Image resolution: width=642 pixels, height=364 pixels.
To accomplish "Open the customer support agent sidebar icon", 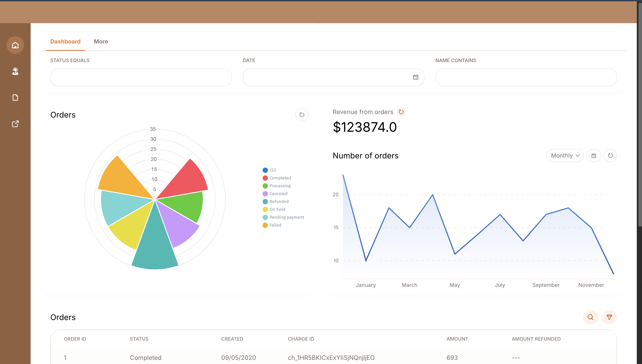I will (15, 71).
